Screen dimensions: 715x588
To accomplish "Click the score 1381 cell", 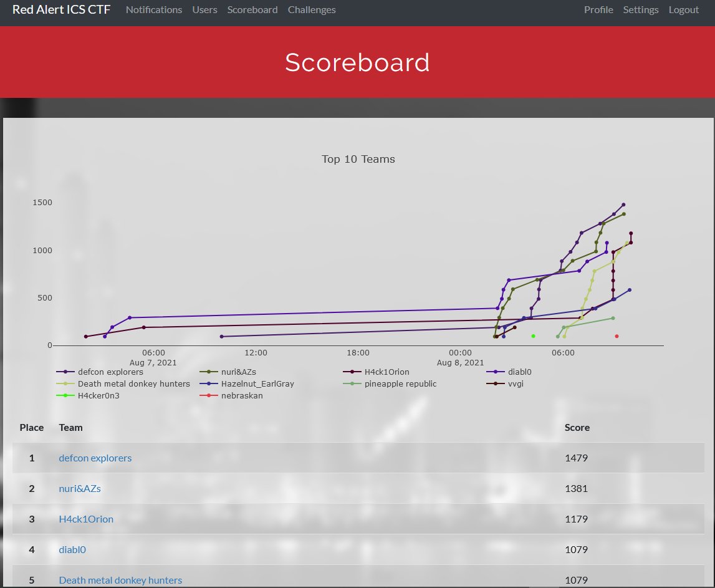I will (x=576, y=489).
